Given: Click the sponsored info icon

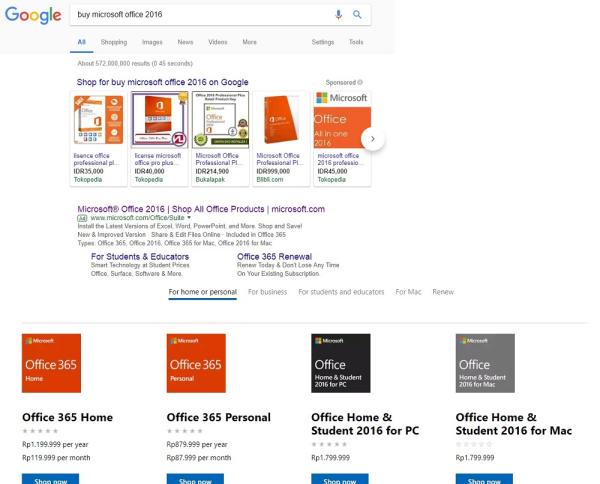Looking at the screenshot, I should (x=361, y=82).
